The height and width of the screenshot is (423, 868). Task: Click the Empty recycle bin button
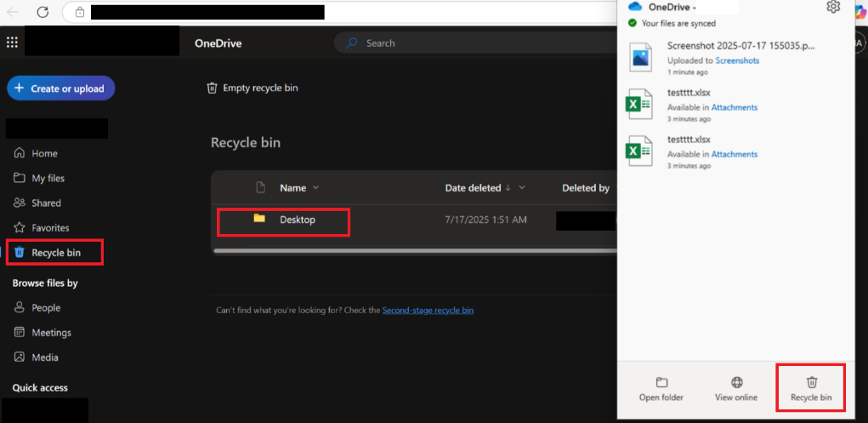pyautogui.click(x=252, y=89)
